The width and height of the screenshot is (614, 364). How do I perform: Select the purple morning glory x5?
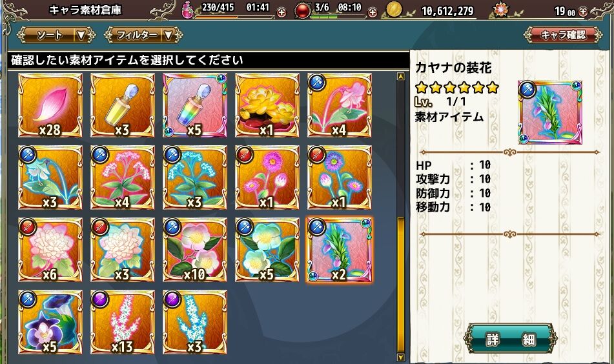click(50, 322)
